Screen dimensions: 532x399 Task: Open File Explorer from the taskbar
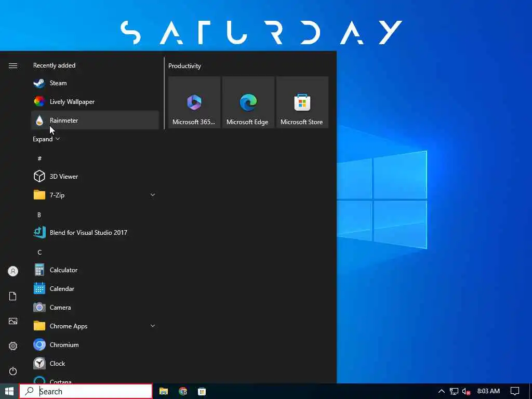tap(164, 391)
